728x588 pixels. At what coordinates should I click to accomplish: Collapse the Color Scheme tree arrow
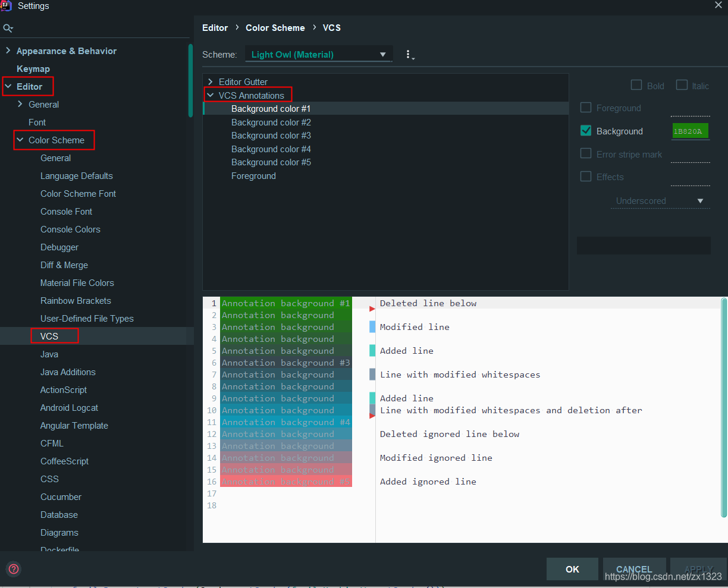pyautogui.click(x=20, y=140)
